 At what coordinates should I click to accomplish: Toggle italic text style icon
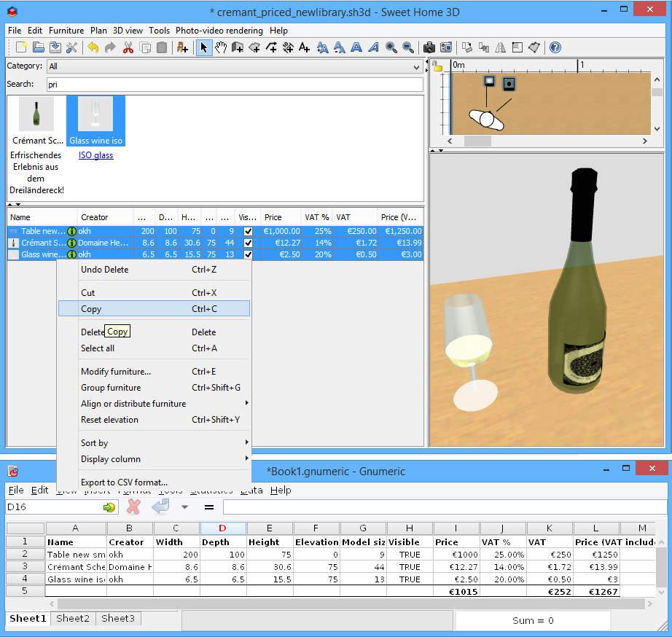coord(374,47)
